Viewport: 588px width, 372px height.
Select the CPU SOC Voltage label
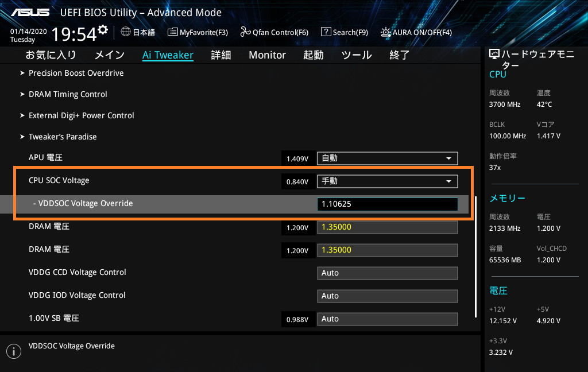click(59, 180)
